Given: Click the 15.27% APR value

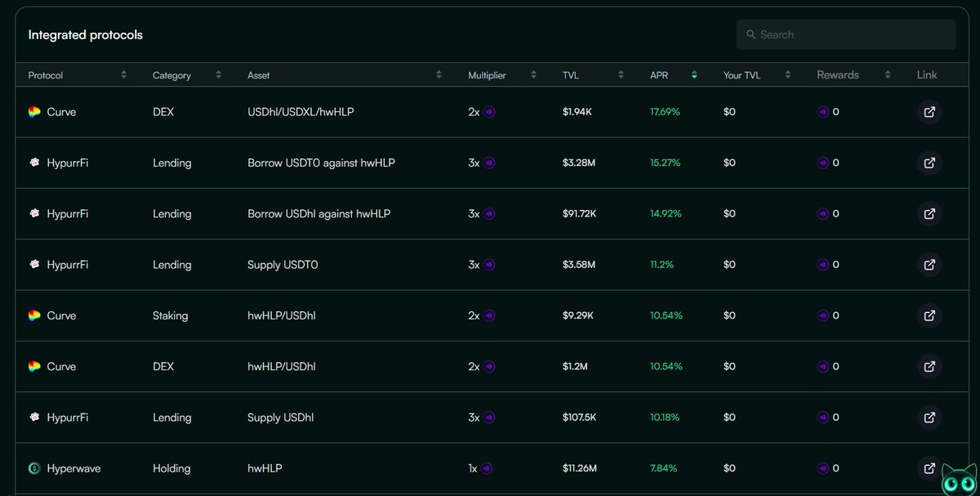Looking at the screenshot, I should tap(666, 163).
